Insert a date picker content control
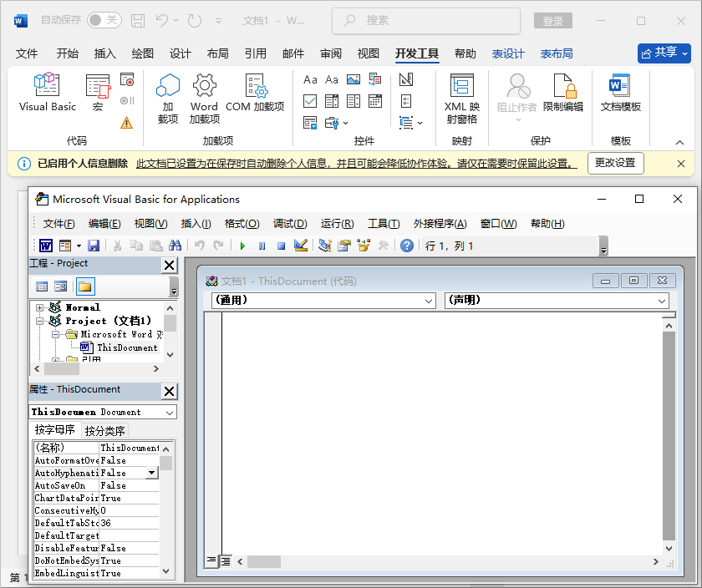This screenshot has height=588, width=702. 375,101
